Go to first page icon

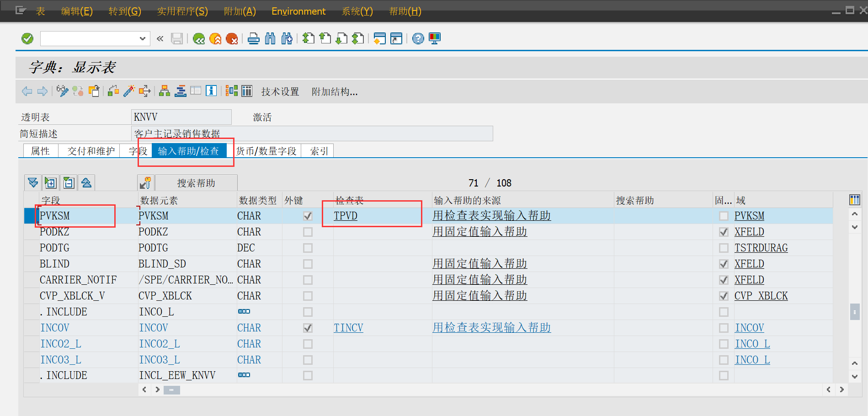[x=309, y=39]
